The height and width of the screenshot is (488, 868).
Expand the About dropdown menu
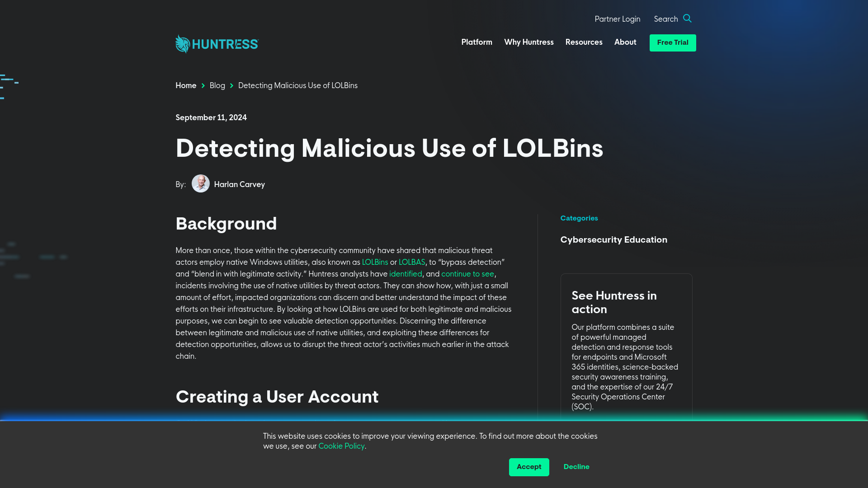click(x=625, y=42)
